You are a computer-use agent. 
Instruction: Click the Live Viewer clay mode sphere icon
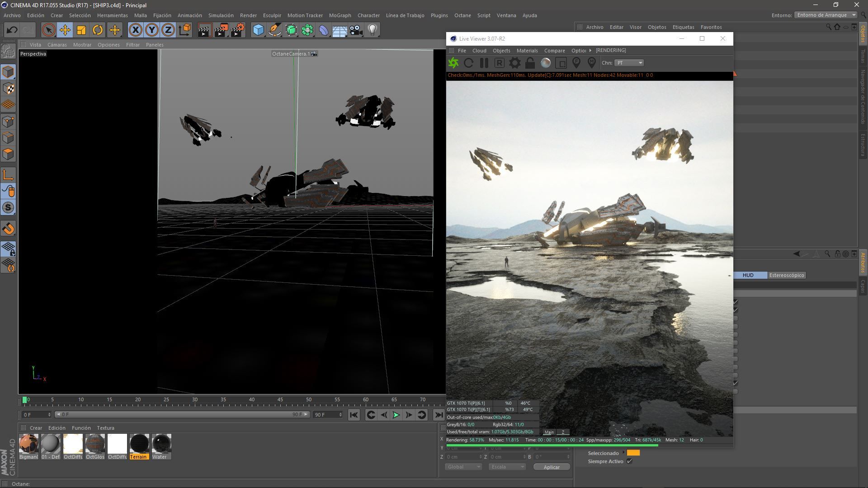[x=546, y=63]
